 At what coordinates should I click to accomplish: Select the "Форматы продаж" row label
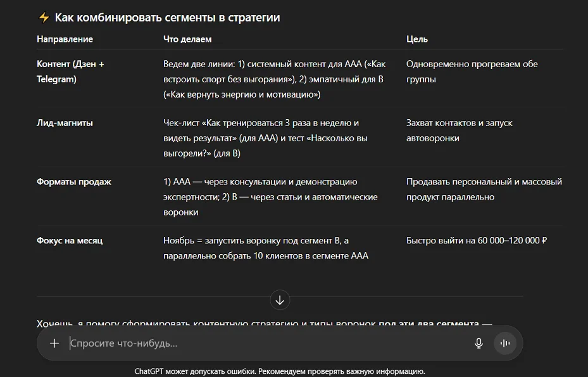tap(74, 182)
